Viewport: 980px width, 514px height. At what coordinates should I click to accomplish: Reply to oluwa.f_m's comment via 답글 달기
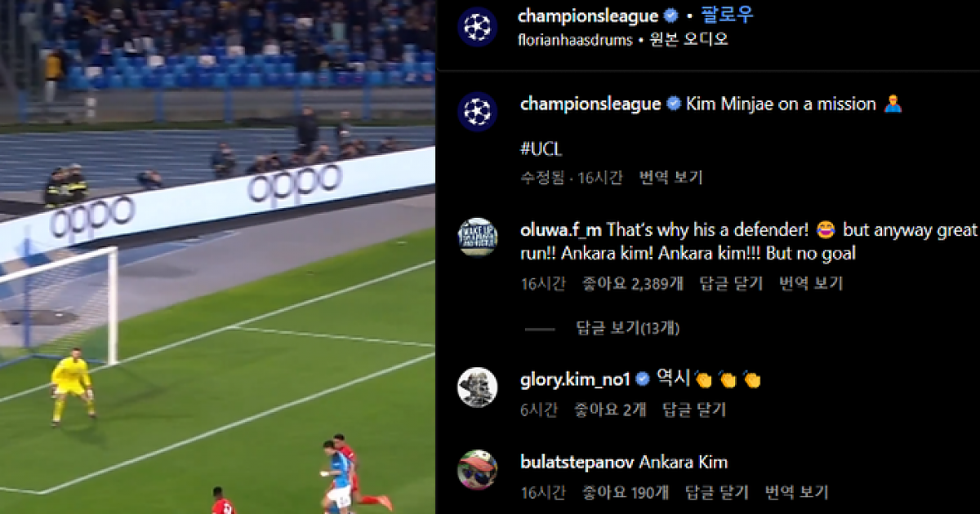731,283
